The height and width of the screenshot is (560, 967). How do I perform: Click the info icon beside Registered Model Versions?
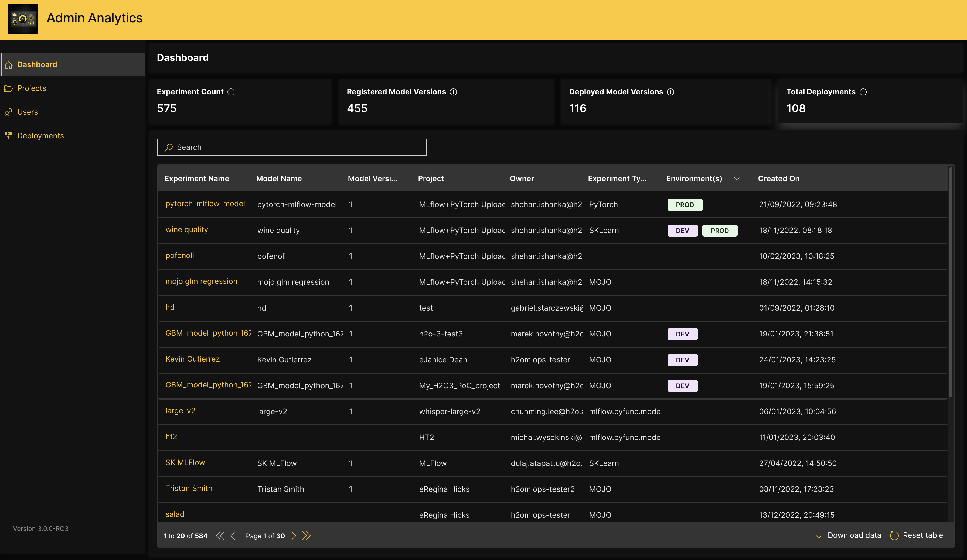point(454,92)
